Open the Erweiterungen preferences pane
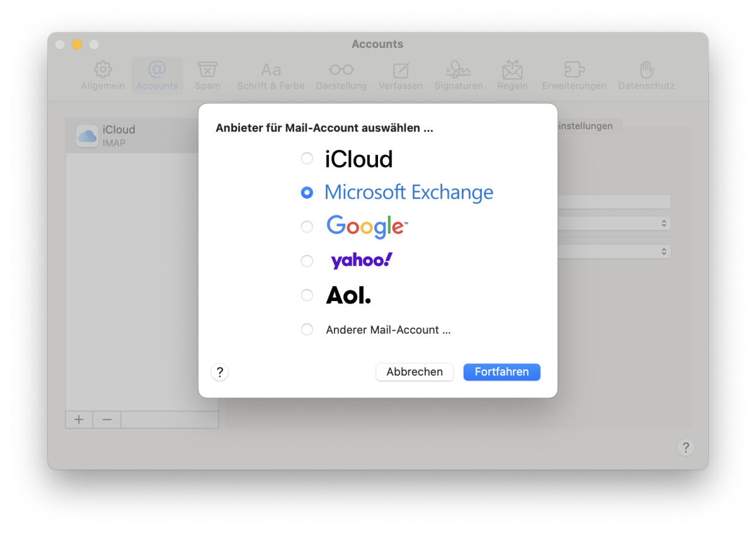The image size is (756, 533). [x=575, y=76]
